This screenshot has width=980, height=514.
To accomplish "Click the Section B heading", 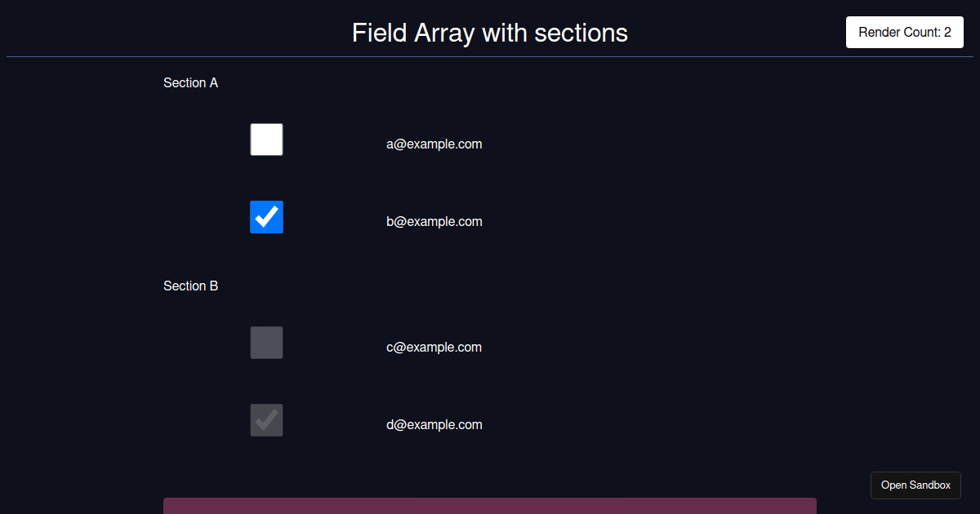I will (190, 286).
